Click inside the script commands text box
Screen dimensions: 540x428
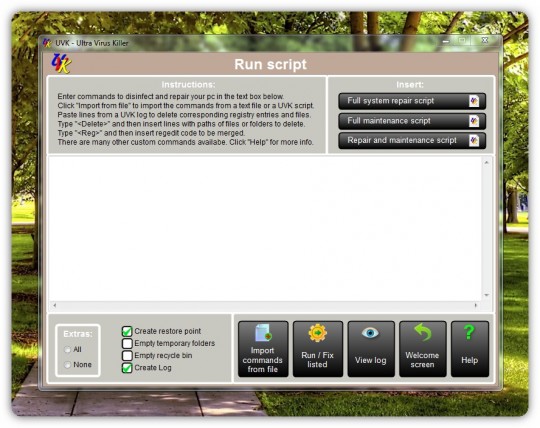pos(264,229)
